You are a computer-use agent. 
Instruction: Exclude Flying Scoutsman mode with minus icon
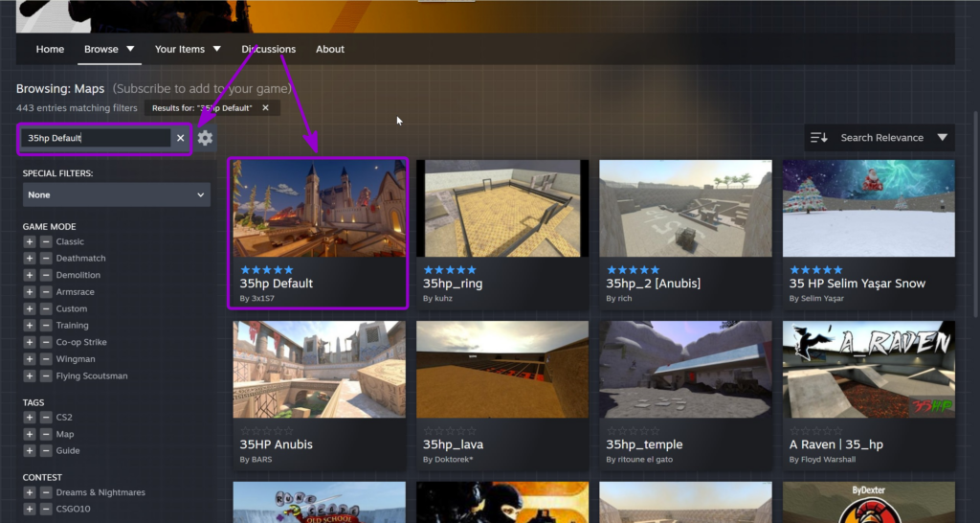pyautogui.click(x=46, y=376)
